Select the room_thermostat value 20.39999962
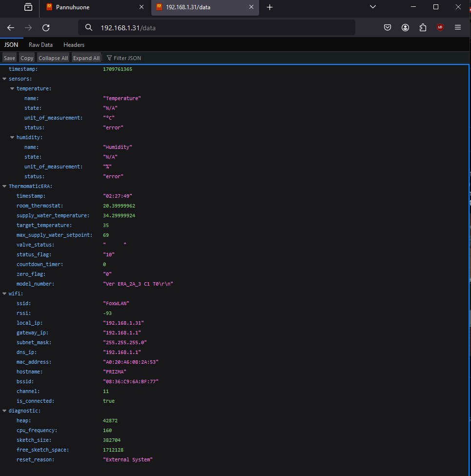 pyautogui.click(x=119, y=206)
